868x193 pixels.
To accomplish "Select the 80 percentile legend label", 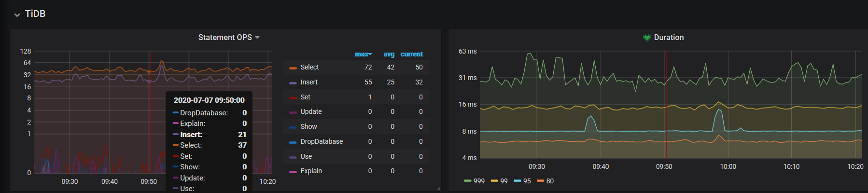I will 550,181.
